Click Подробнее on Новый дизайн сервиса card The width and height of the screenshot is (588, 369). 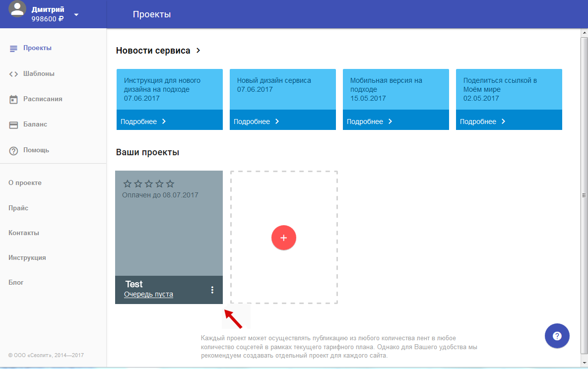257,122
